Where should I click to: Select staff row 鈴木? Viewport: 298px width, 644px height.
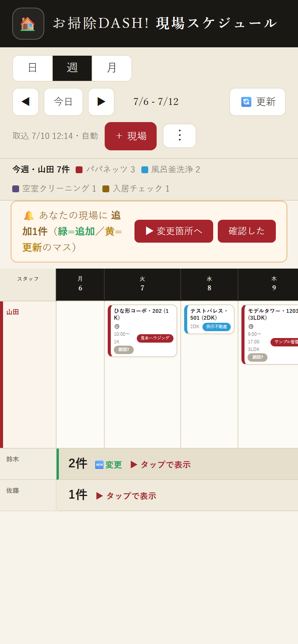tap(28, 464)
